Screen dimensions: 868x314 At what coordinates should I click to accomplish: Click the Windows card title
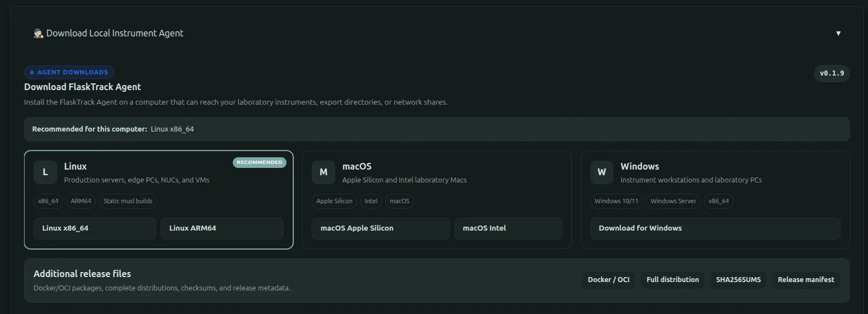pyautogui.click(x=640, y=167)
